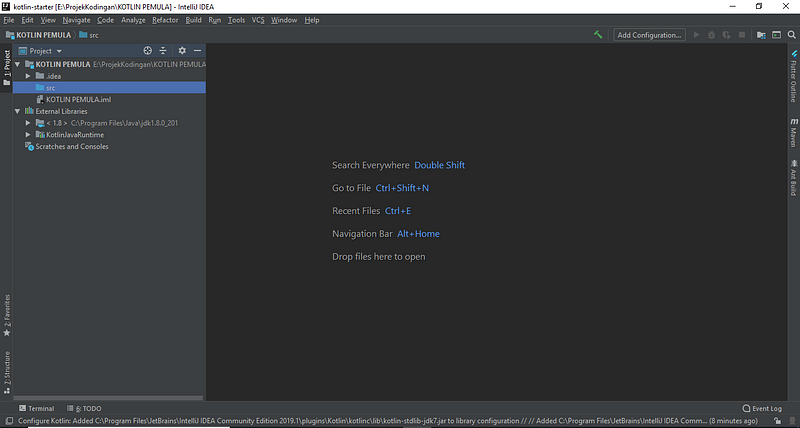Click Add Configuration... button

(x=649, y=35)
